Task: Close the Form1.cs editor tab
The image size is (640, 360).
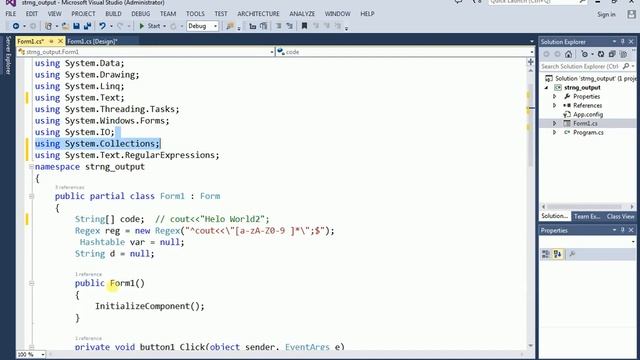Action: tap(60, 41)
